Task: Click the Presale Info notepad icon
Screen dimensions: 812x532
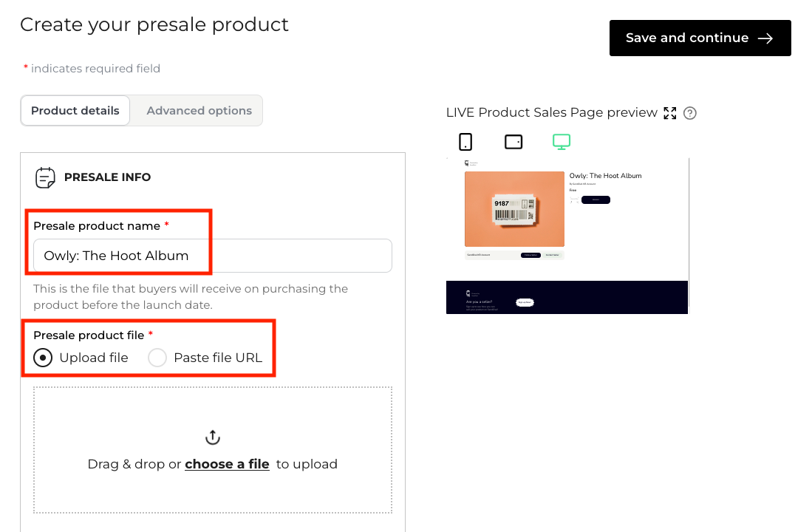Action: click(46, 177)
